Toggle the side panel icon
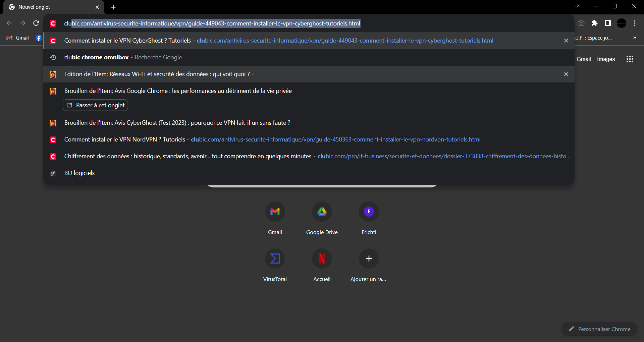This screenshot has width=644, height=342. (608, 23)
